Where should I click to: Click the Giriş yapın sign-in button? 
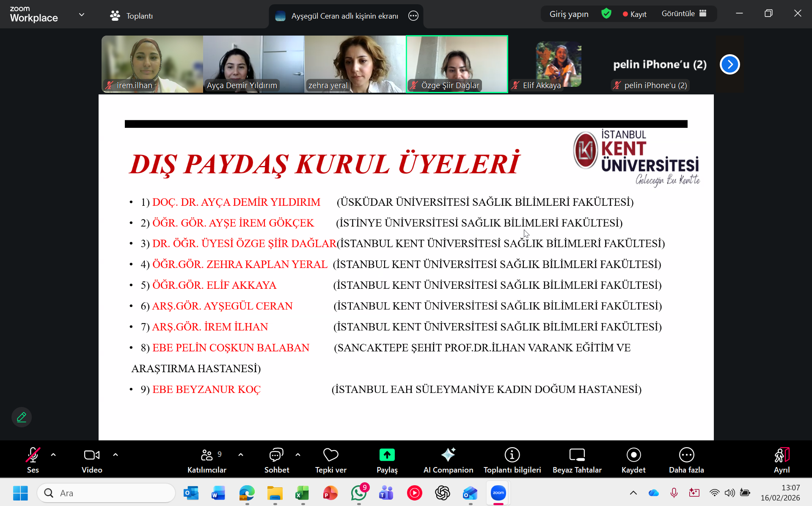coord(569,14)
